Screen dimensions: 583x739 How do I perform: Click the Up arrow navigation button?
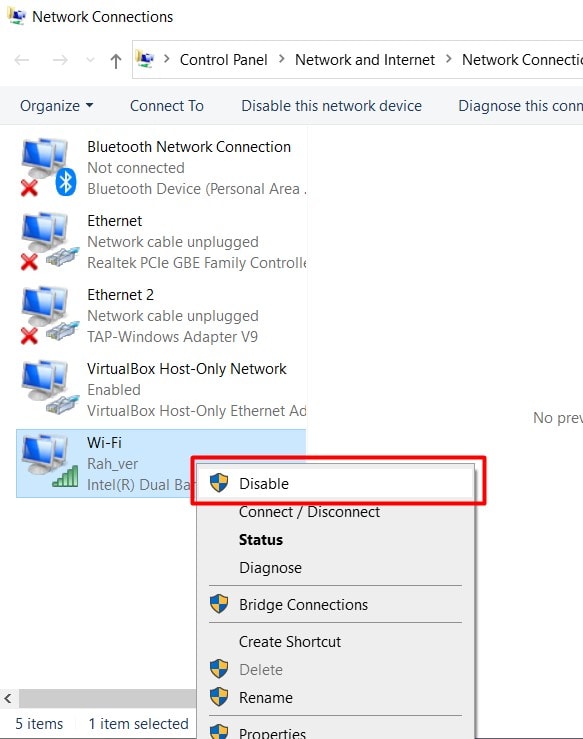(115, 61)
